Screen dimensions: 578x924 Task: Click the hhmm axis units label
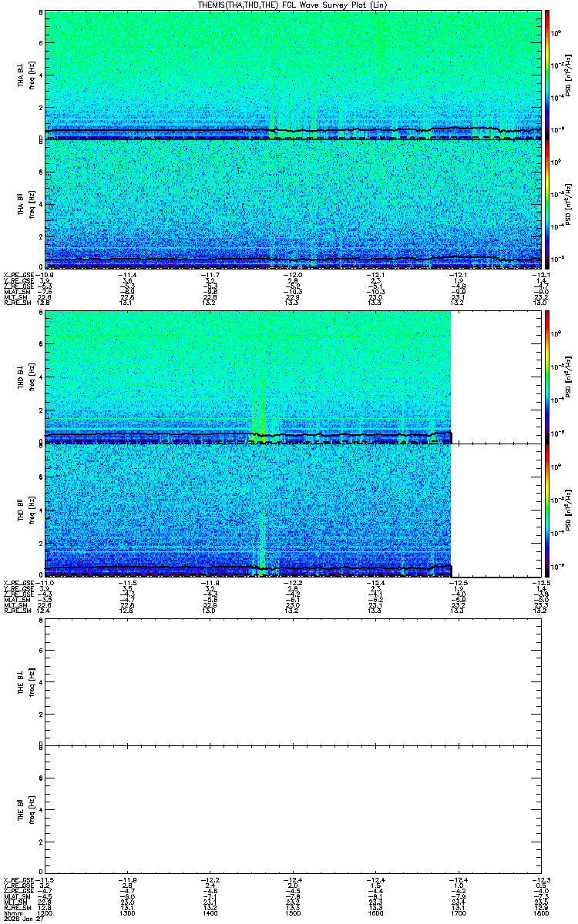[x=12, y=912]
